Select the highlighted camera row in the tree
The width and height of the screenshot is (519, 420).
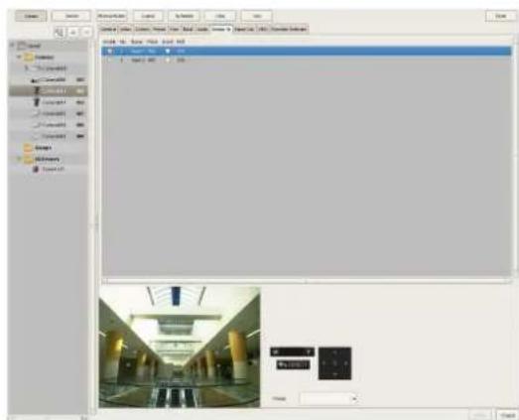point(49,90)
